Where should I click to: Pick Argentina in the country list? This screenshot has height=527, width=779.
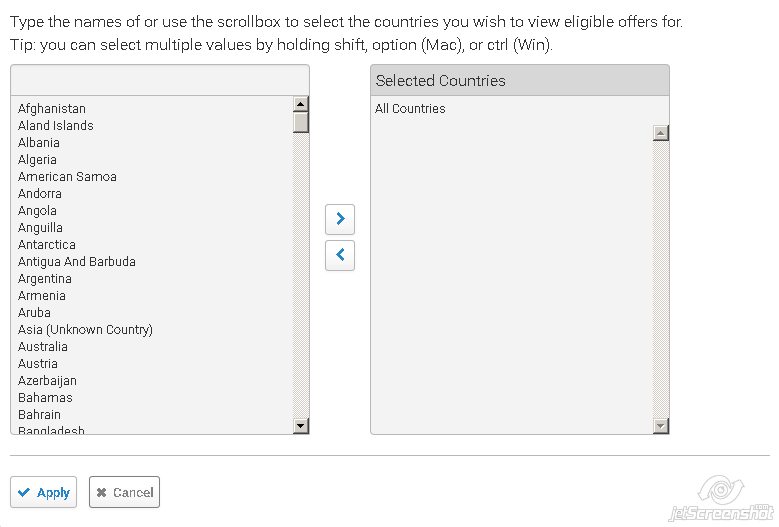pos(45,279)
